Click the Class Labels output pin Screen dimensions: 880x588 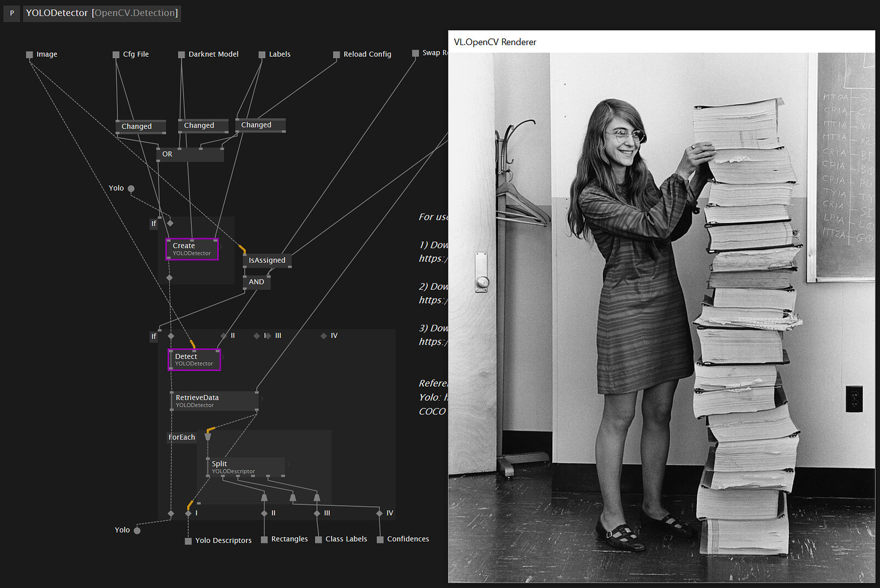pyautogui.click(x=318, y=540)
